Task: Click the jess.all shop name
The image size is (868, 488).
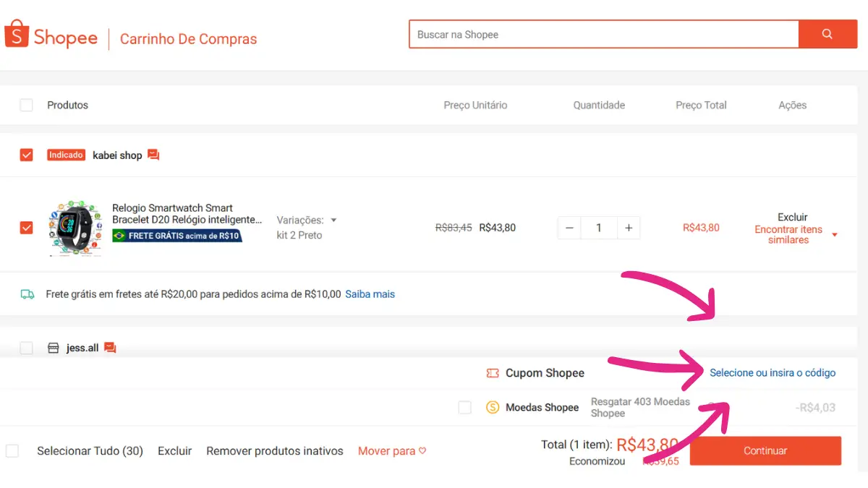Action: [x=82, y=348]
